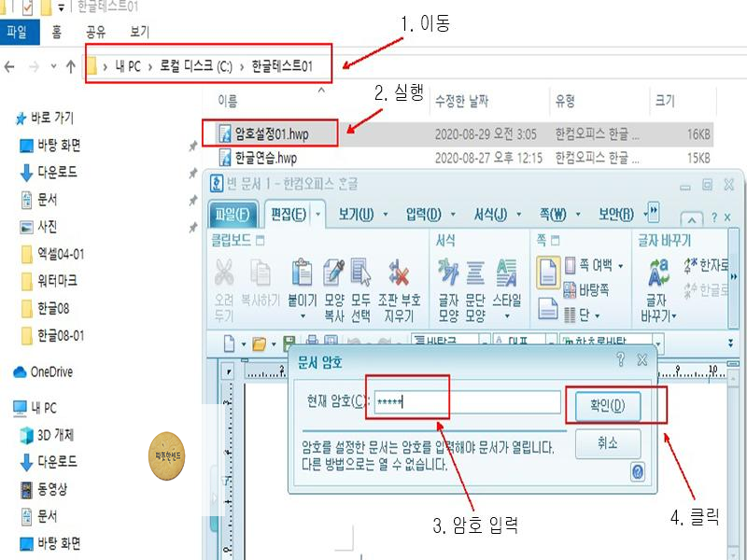Expand the 쪽(W) menu arrow

[578, 215]
